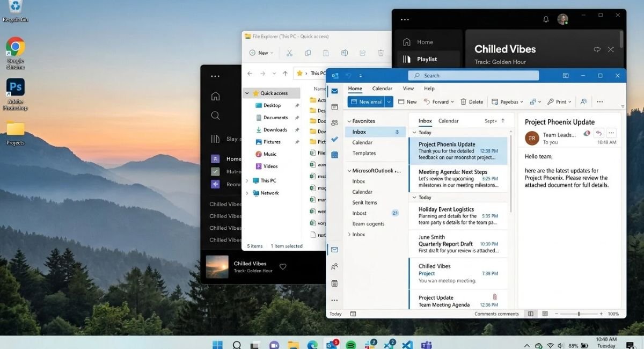Open the To Do checkmark icon in Outlook's sidebar
Screen dimensions: 644x349
point(334,139)
